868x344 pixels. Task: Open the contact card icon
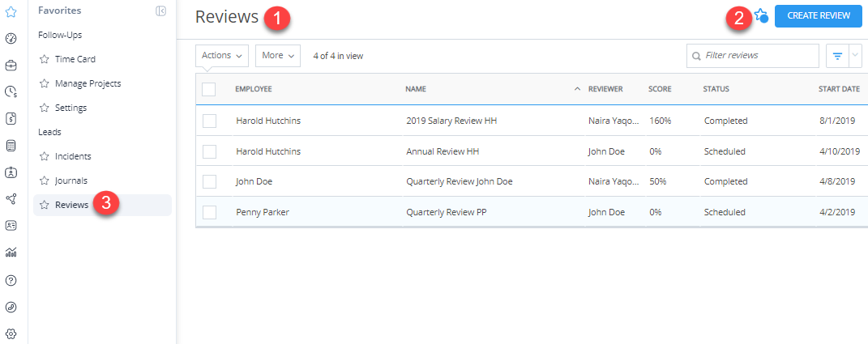[11, 226]
